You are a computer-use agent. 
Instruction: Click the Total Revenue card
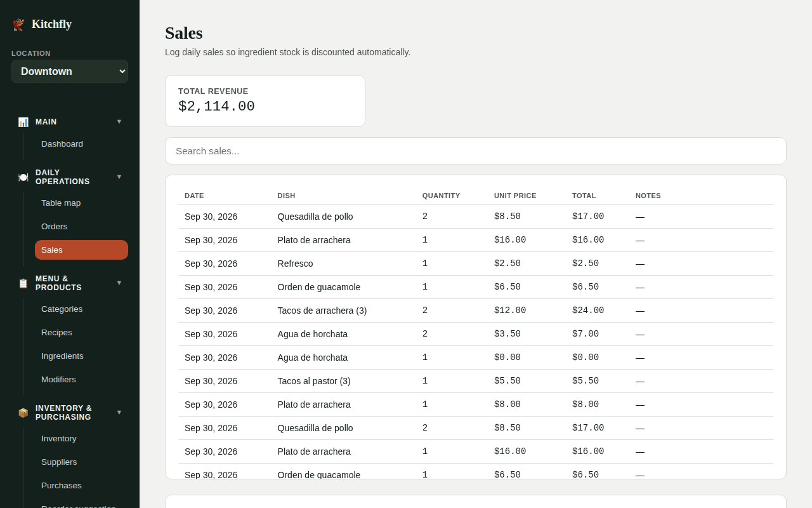[x=265, y=101]
